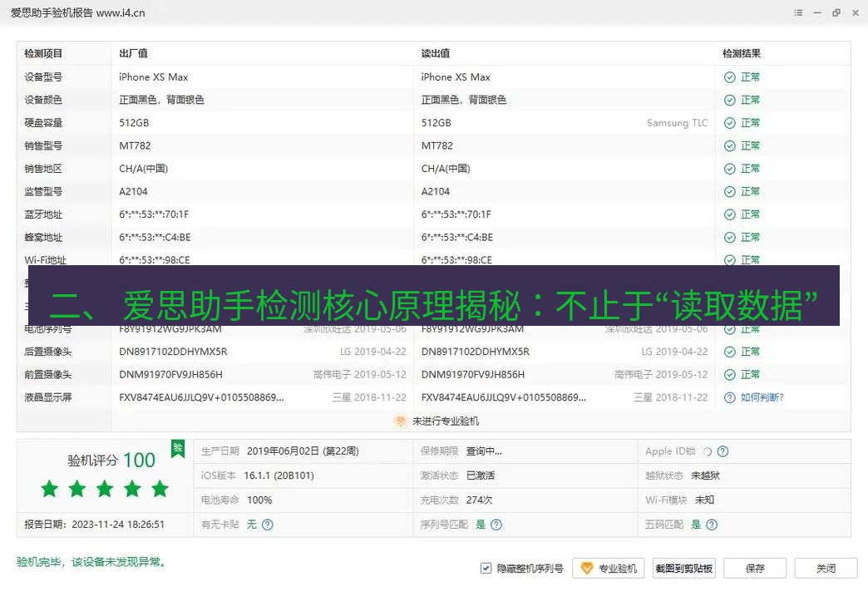The width and height of the screenshot is (868, 591).
Task: Click the 截图到剪贴板 button
Action: [x=683, y=568]
